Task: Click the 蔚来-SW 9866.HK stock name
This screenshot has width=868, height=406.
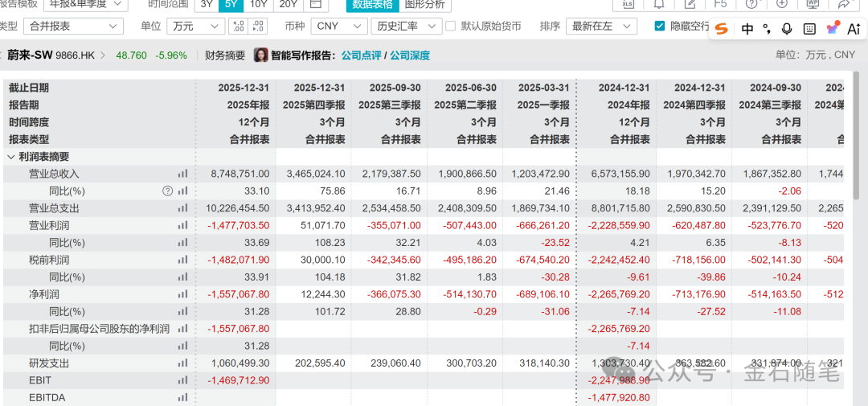Action: pos(51,55)
